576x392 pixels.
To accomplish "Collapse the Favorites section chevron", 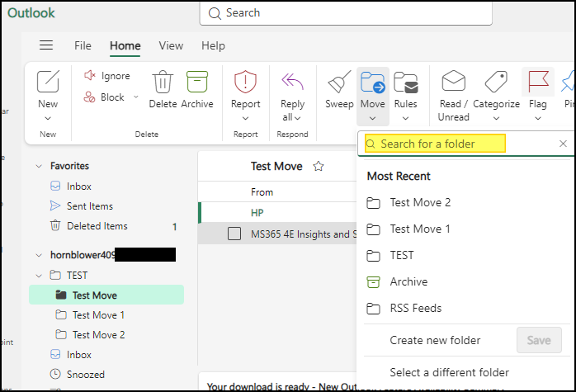I will (x=39, y=166).
